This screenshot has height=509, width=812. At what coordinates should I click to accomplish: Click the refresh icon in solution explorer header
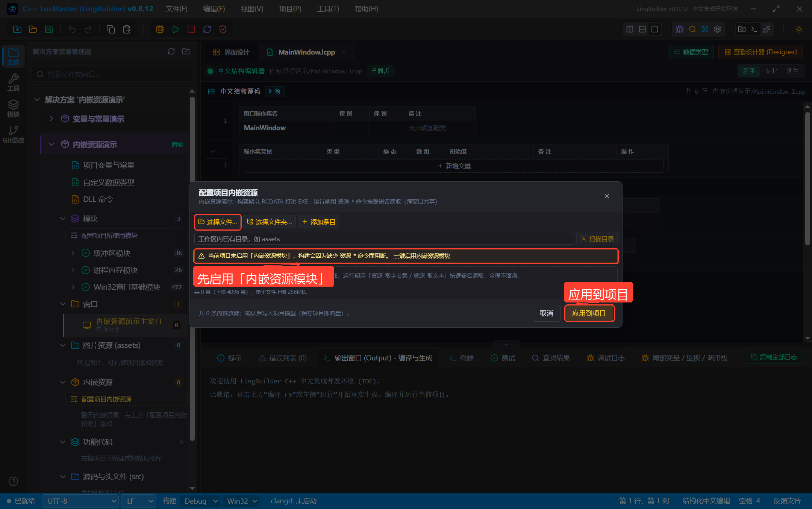[171, 52]
